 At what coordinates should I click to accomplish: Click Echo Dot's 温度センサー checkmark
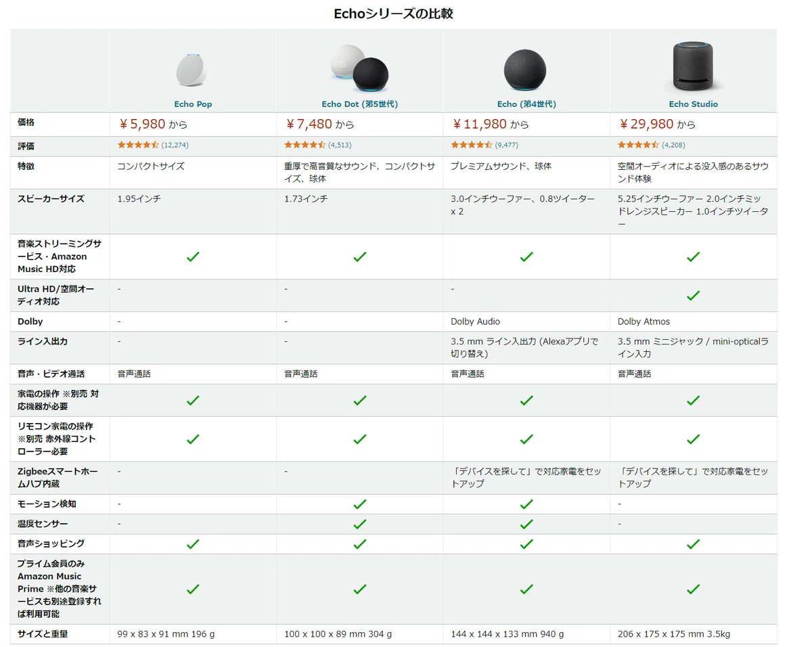(x=360, y=524)
